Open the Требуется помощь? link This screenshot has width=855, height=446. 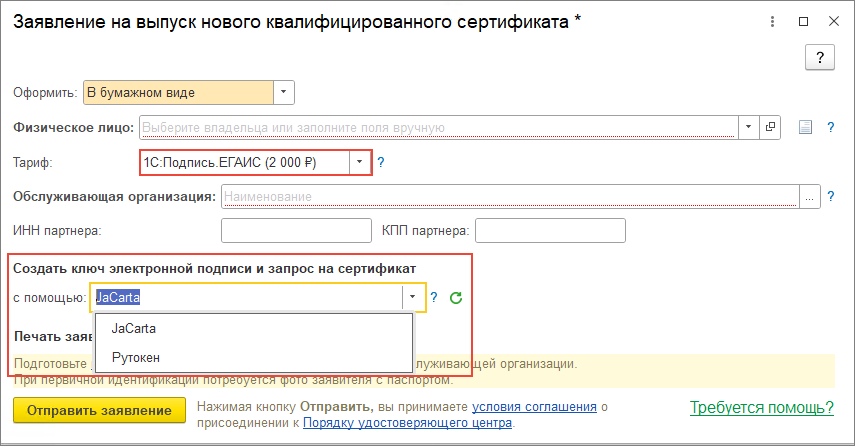pos(762,408)
